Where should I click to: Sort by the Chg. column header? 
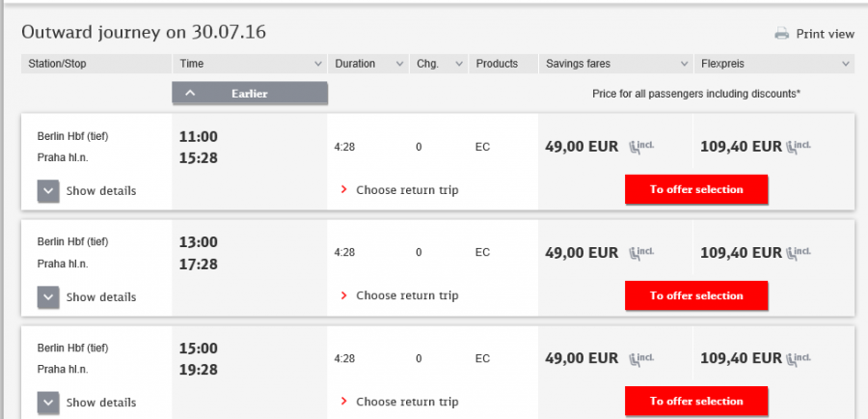click(x=438, y=64)
